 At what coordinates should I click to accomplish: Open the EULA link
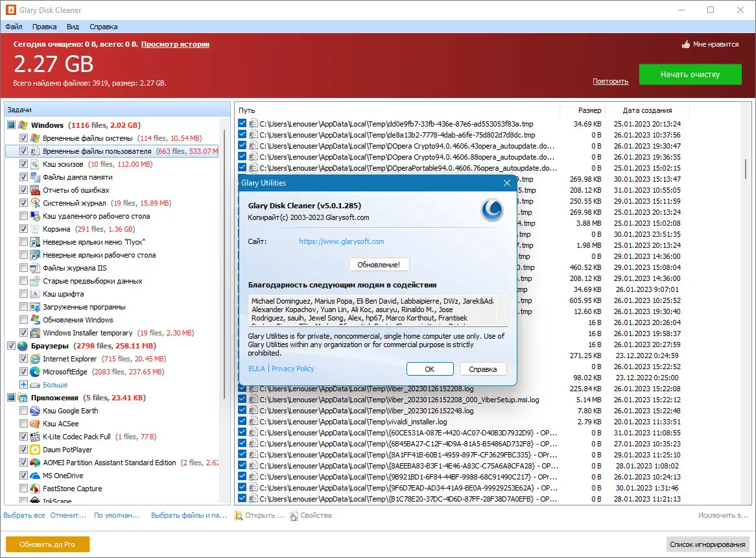click(257, 369)
